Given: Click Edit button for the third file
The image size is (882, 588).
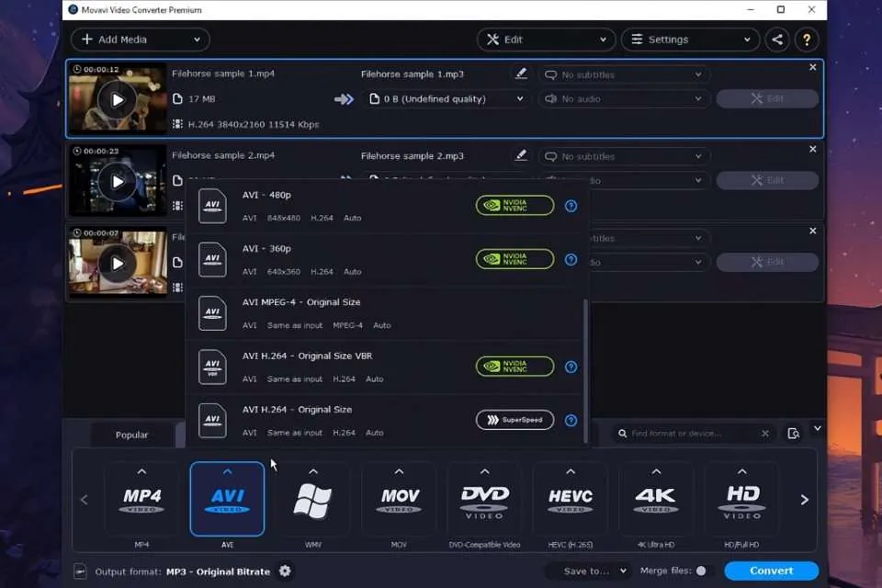Looking at the screenshot, I should [767, 262].
